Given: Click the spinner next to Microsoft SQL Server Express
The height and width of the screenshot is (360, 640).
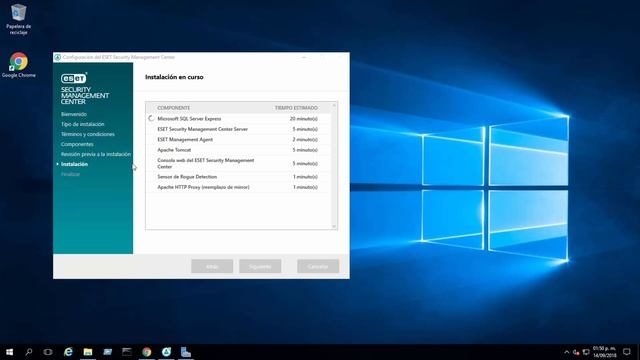Looking at the screenshot, I should pyautogui.click(x=151, y=118).
